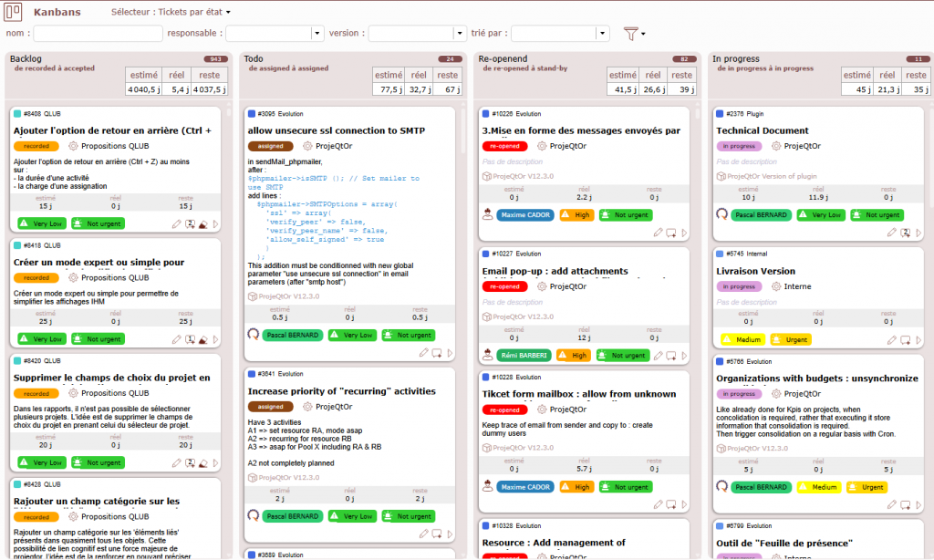
Task: Open the advanced filter funnel icon
Action: (x=631, y=34)
